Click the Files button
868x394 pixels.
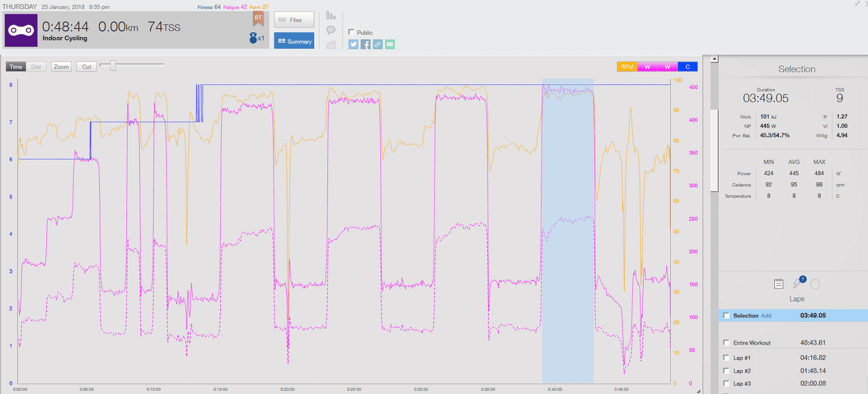pos(294,20)
